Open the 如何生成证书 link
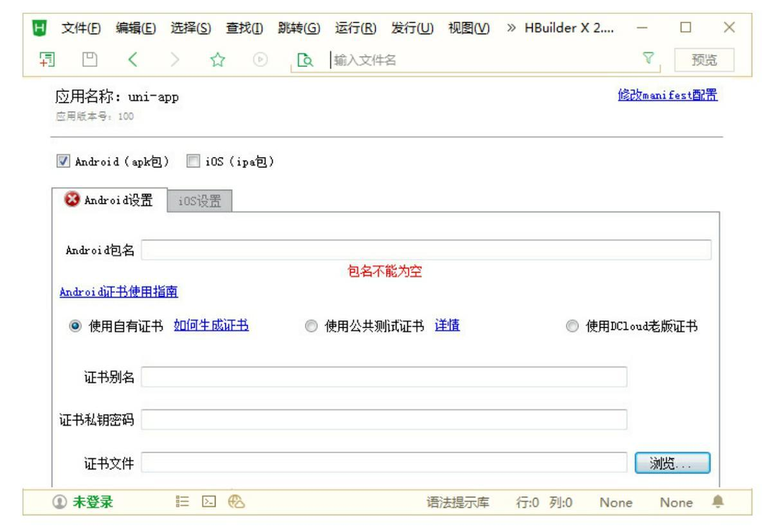Viewport: 772px width, 532px height. click(212, 326)
